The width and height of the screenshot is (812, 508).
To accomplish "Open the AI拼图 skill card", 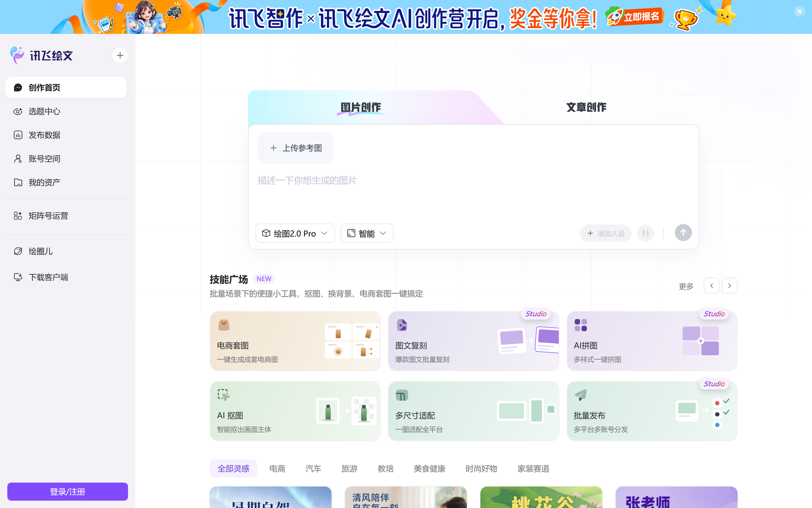I will click(x=652, y=341).
